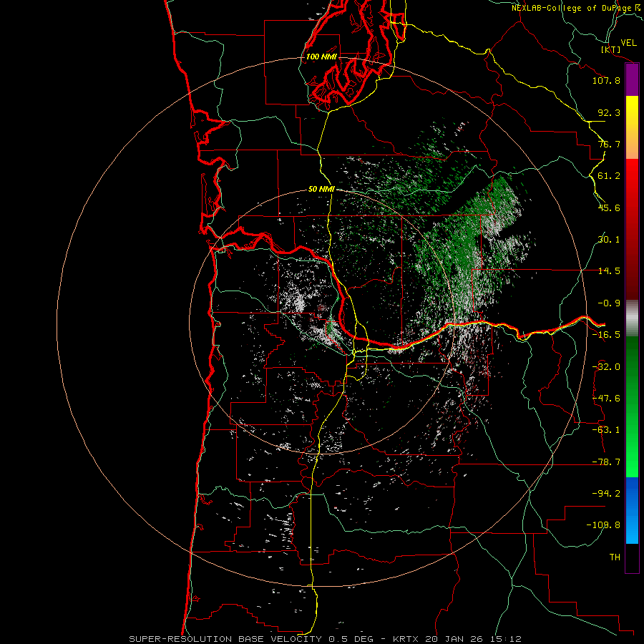
Task: Click the -109.8 legend value
Action: click(x=603, y=525)
